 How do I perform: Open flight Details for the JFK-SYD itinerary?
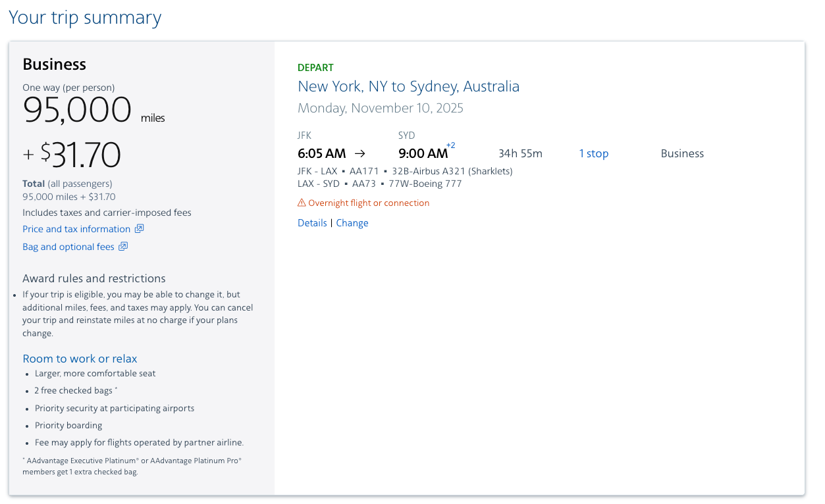click(311, 222)
